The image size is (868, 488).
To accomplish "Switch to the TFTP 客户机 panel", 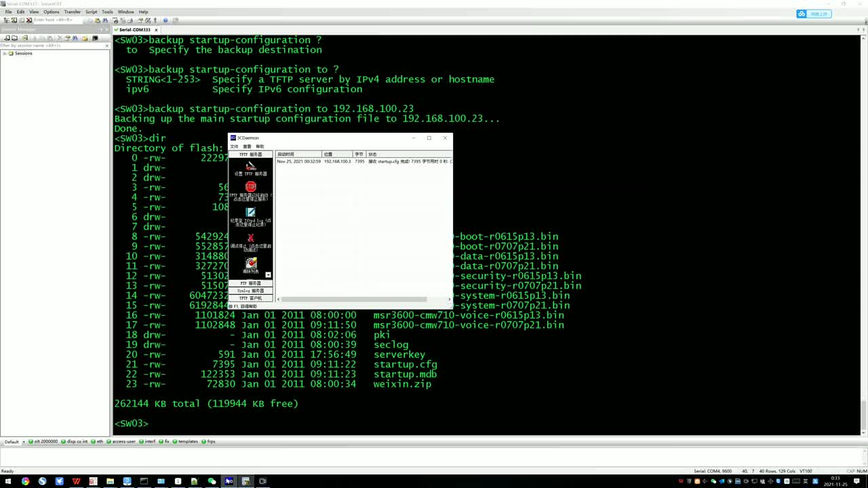I will point(251,298).
